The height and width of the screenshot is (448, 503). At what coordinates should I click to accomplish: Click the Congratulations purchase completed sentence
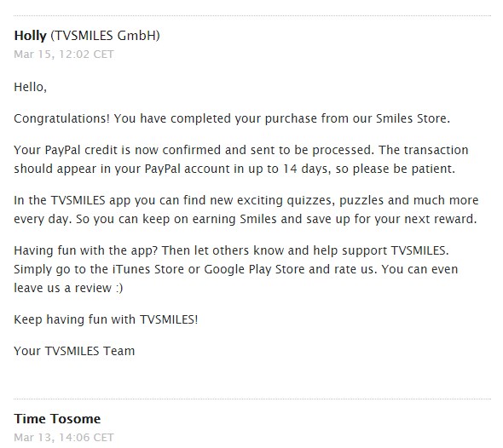click(x=232, y=118)
